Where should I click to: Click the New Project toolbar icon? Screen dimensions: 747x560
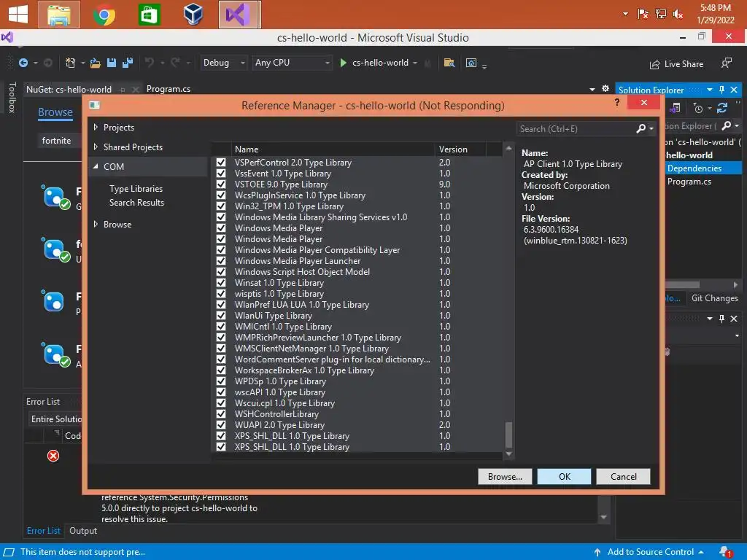tap(71, 63)
